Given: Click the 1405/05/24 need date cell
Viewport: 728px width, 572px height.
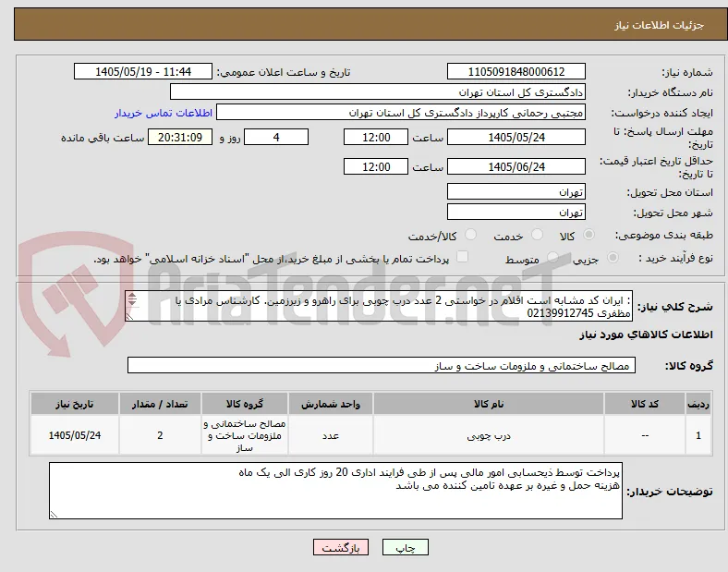Looking at the screenshot, I should coord(75,435).
